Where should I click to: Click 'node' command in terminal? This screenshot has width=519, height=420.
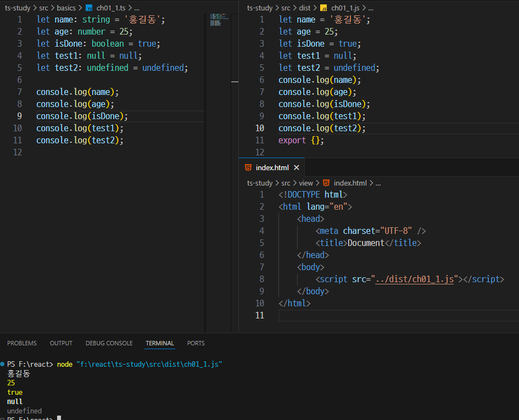point(65,364)
